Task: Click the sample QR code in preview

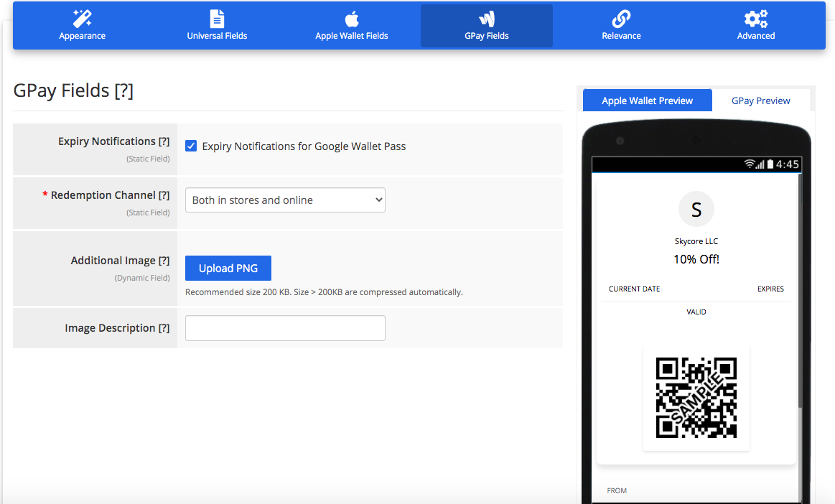Action: pos(696,398)
